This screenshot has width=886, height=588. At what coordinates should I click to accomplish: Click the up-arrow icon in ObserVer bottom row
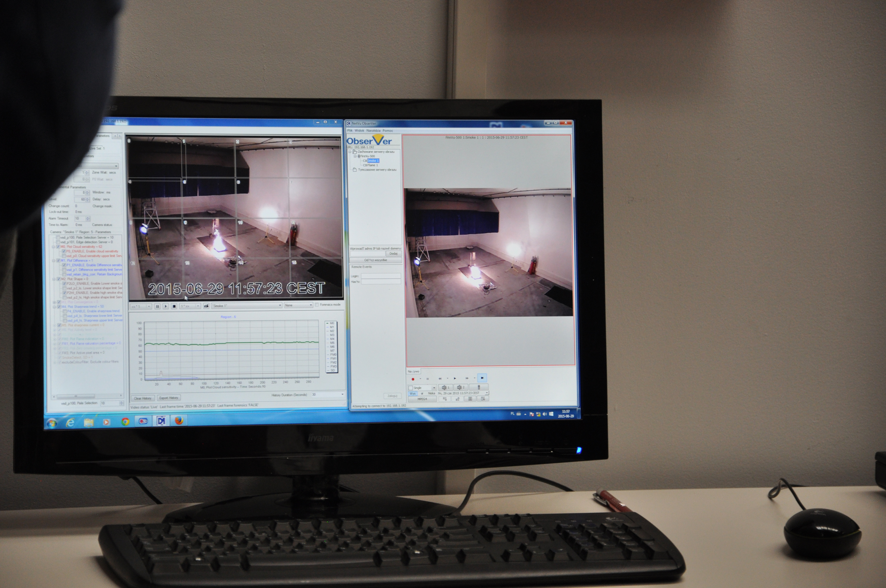click(x=457, y=399)
